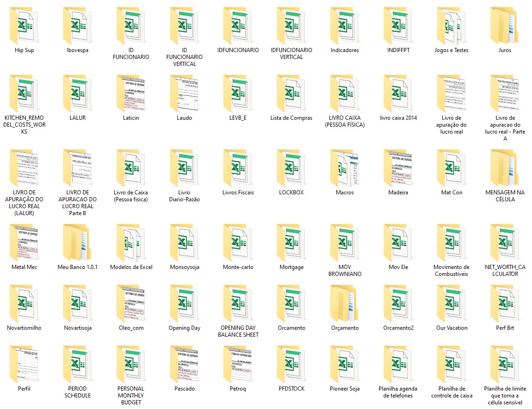The image size is (532, 409).
Task: Select the Laticin folder thumbnail
Action: point(131,93)
